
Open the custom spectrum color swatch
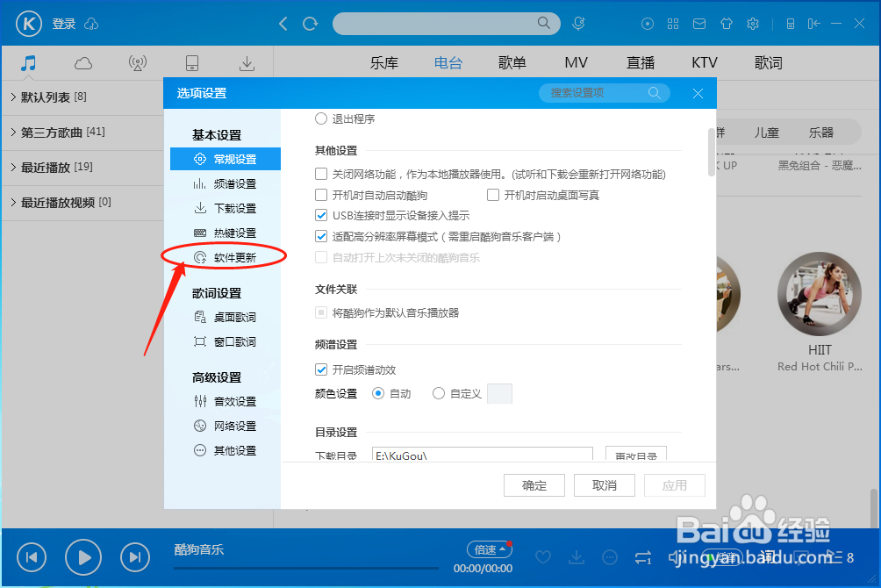499,393
